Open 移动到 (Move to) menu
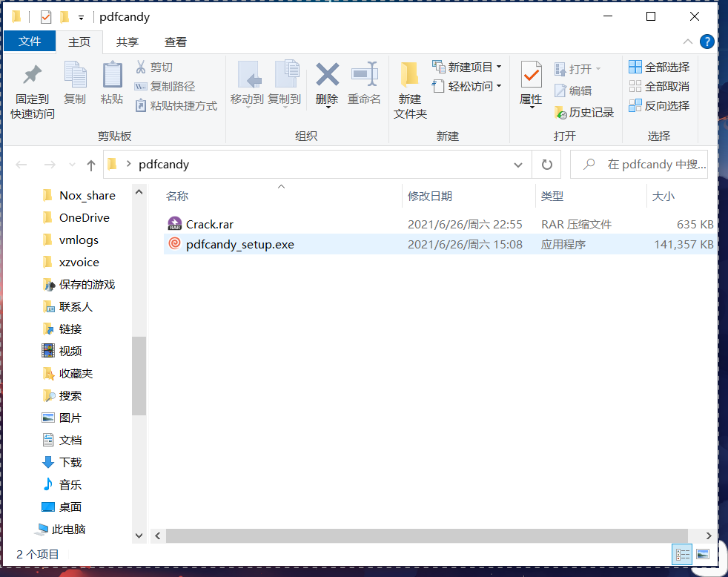 [x=247, y=85]
